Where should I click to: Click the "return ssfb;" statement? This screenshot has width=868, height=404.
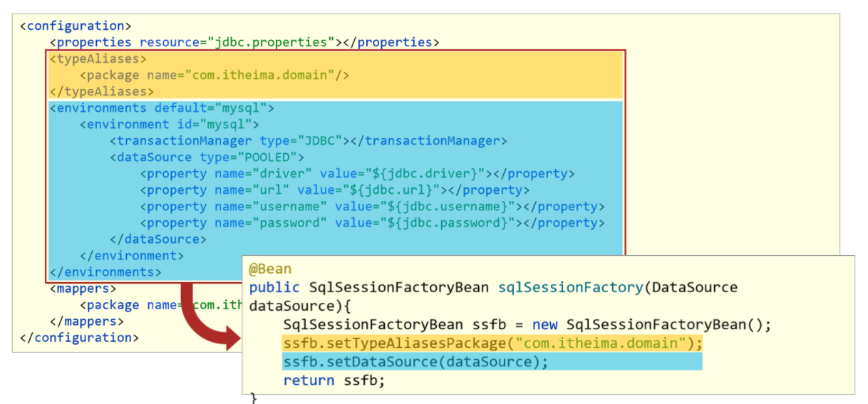click(334, 380)
